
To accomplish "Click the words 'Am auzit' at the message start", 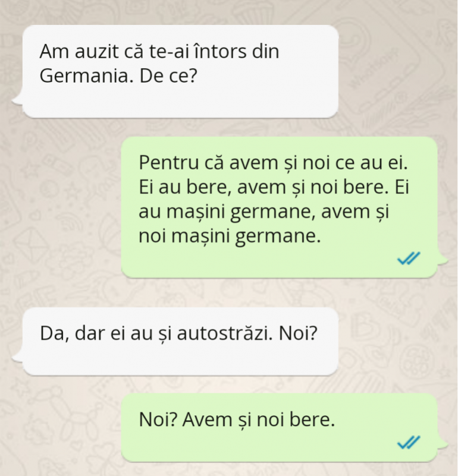I will click(79, 51).
